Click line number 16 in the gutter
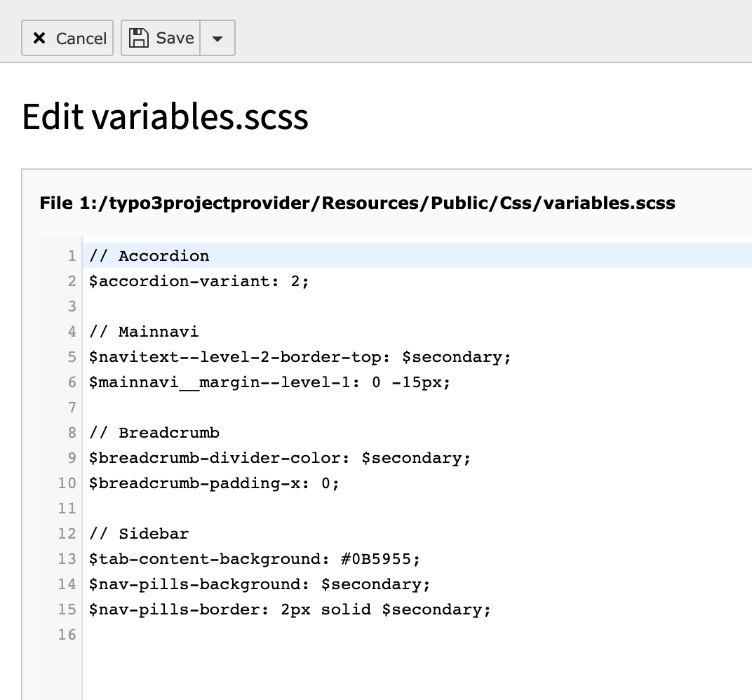This screenshot has width=752, height=700. click(67, 635)
